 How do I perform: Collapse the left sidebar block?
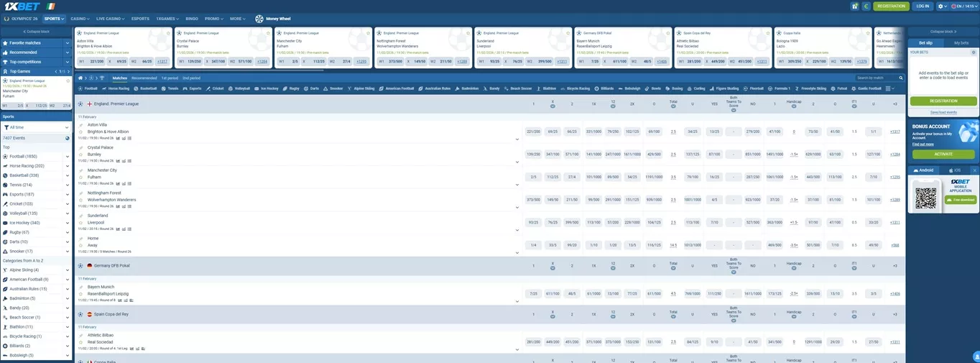pos(36,32)
